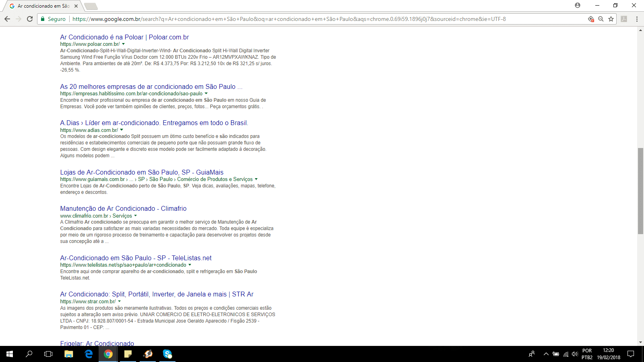Expand the dropdown arrow next to telelistas URL
644x362 pixels.
(190, 265)
